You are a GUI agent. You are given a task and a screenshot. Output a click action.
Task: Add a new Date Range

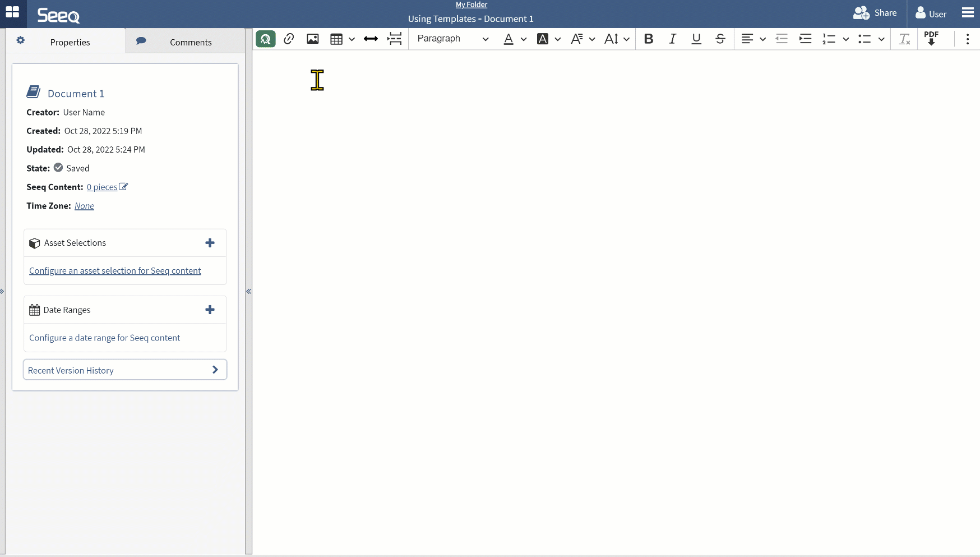point(210,310)
